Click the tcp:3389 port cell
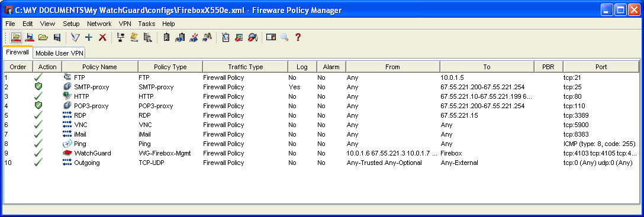Viewport: 644px width, 217px height. (576, 115)
